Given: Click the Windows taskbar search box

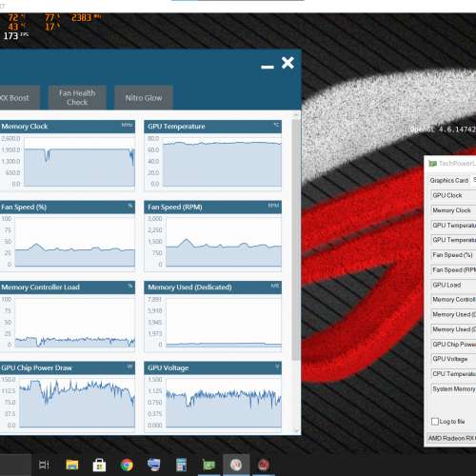Looking at the screenshot, I should click(15, 466).
